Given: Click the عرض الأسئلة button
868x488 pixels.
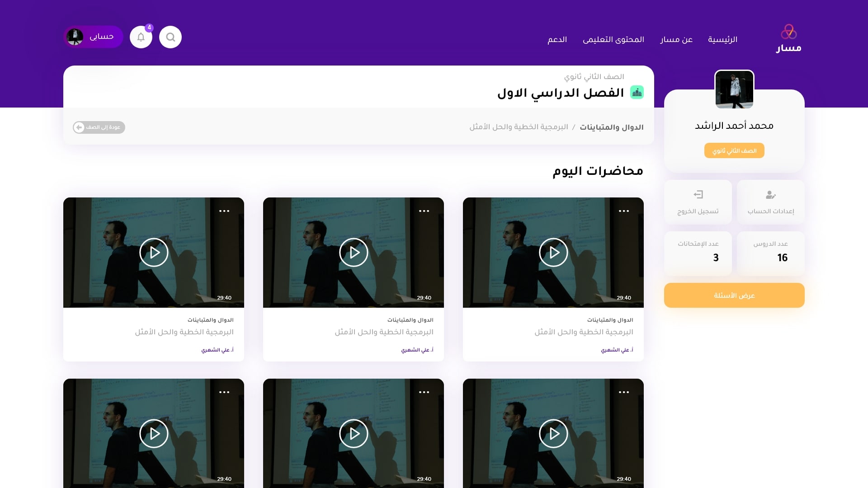Looking at the screenshot, I should click(x=734, y=296).
